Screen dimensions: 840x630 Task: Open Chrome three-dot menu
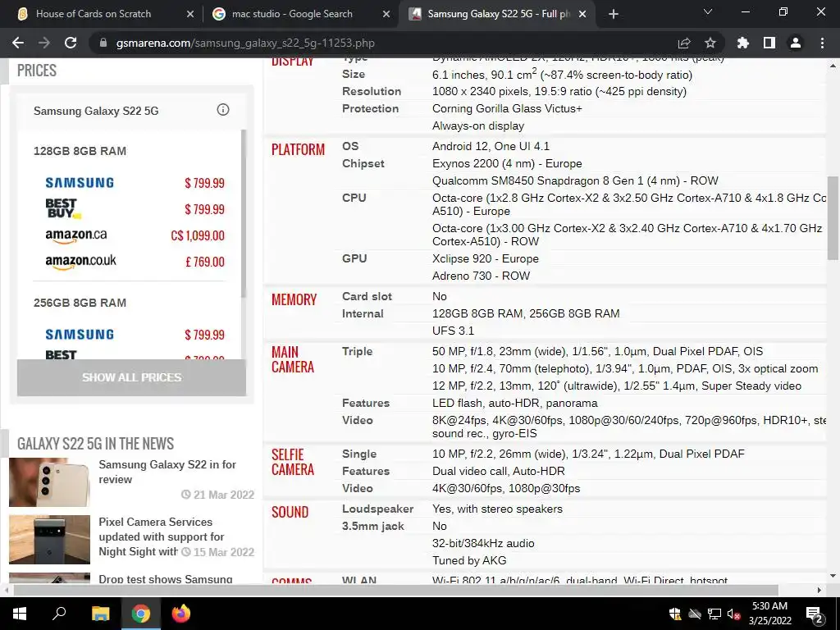(x=822, y=43)
